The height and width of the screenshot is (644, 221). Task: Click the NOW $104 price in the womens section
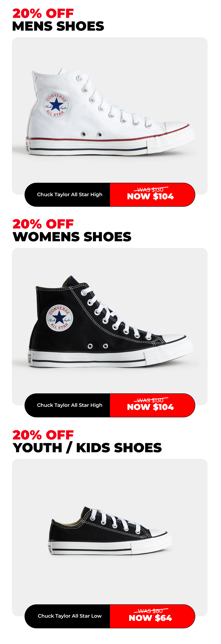pos(150,407)
